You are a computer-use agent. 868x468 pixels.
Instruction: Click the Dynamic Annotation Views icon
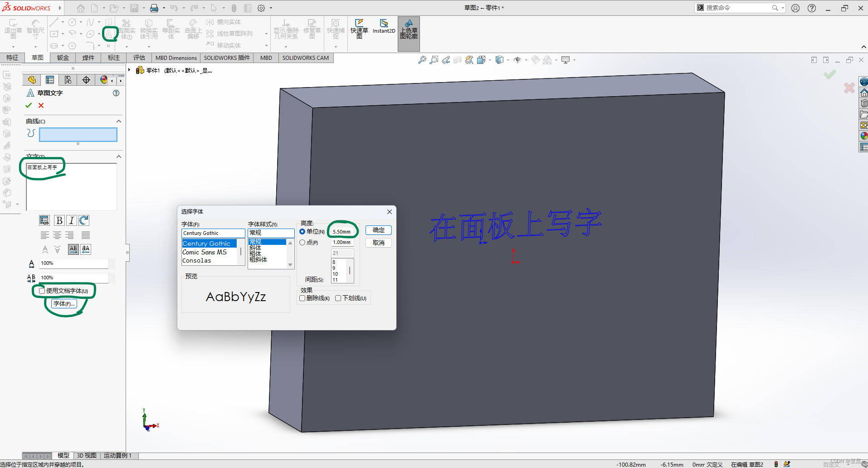click(x=469, y=60)
